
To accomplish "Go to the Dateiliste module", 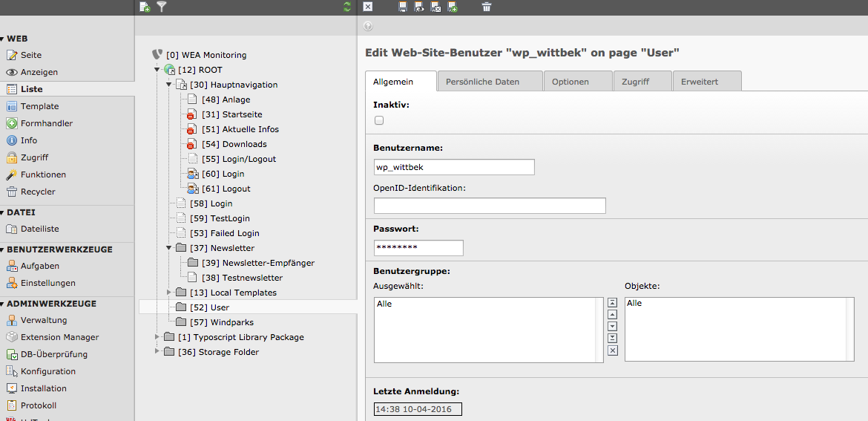I will (40, 229).
